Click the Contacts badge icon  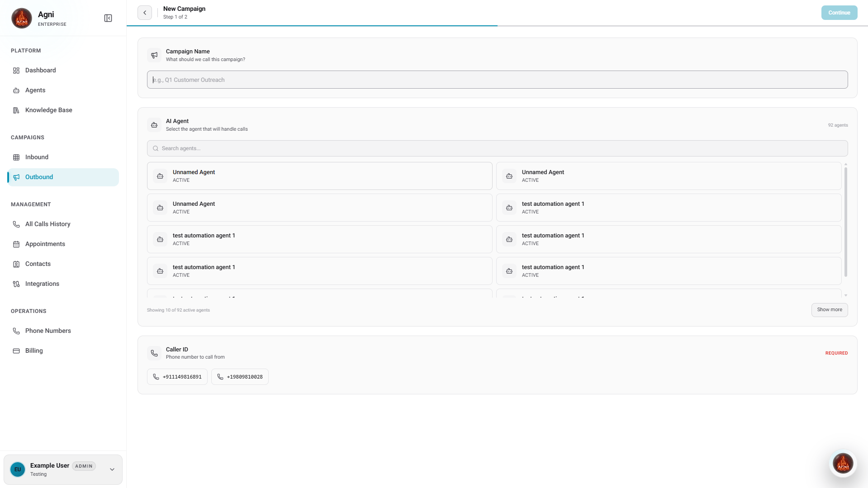16,264
